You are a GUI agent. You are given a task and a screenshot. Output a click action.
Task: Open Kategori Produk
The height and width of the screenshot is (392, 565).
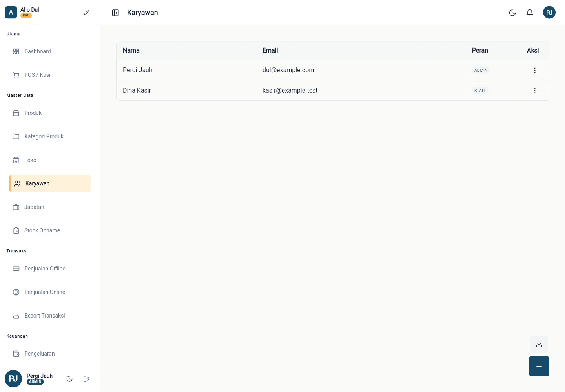click(x=50, y=136)
